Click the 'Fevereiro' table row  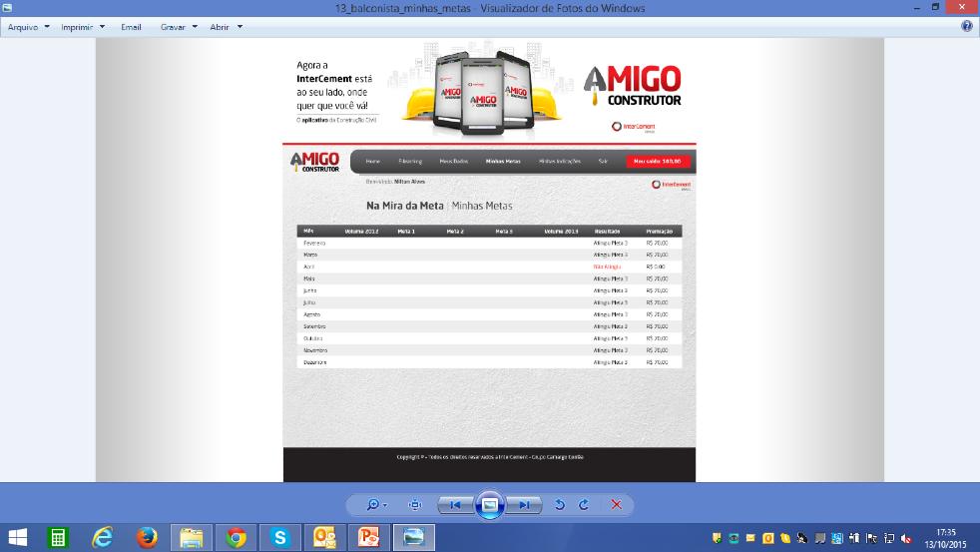pos(489,244)
